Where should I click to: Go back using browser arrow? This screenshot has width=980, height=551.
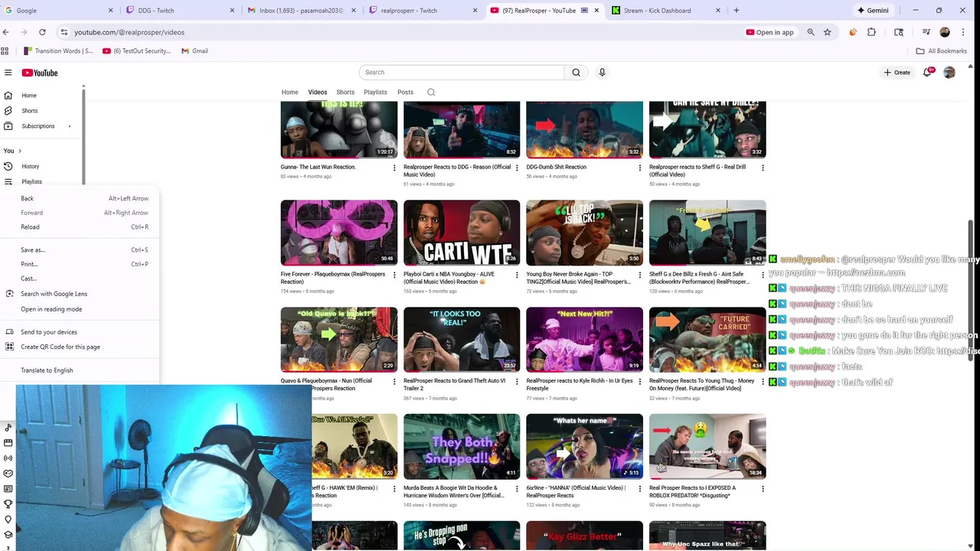[x=6, y=32]
